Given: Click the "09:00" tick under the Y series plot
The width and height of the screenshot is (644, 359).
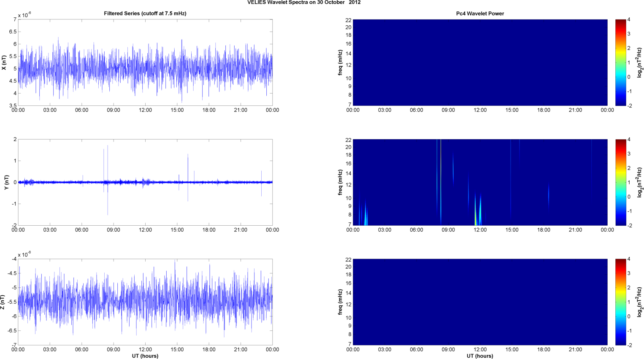Looking at the screenshot, I should [114, 230].
